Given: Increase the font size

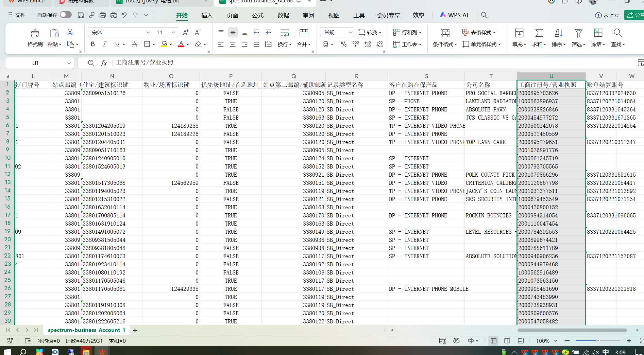Looking at the screenshot, I should (186, 33).
